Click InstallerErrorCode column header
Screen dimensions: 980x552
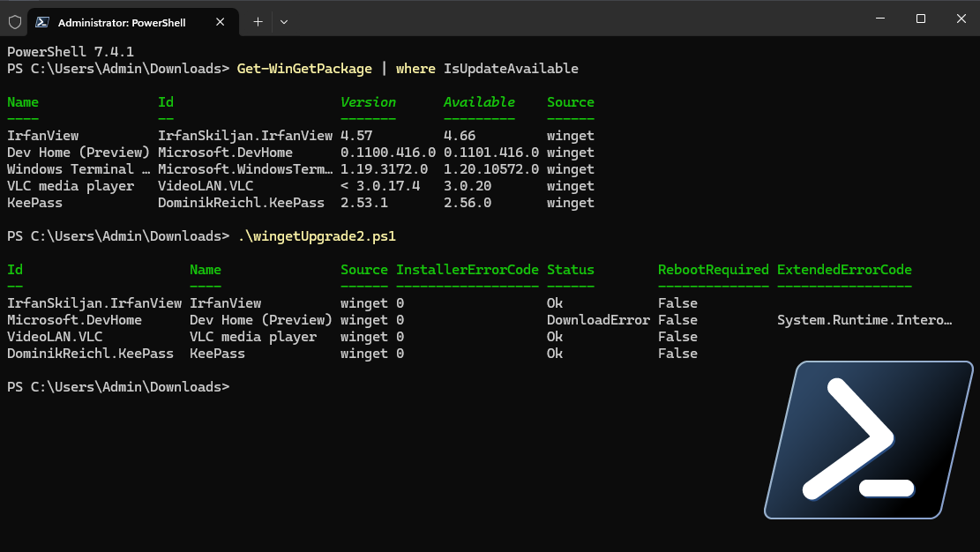[468, 270]
